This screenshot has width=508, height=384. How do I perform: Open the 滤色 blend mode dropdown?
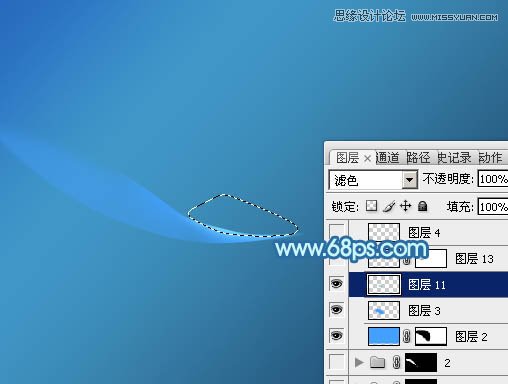(409, 180)
